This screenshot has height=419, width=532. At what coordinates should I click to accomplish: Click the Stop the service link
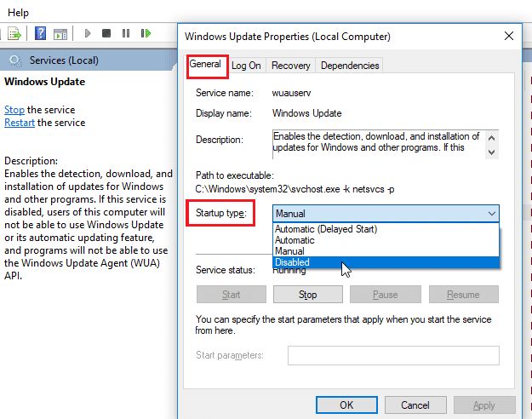[14, 110]
